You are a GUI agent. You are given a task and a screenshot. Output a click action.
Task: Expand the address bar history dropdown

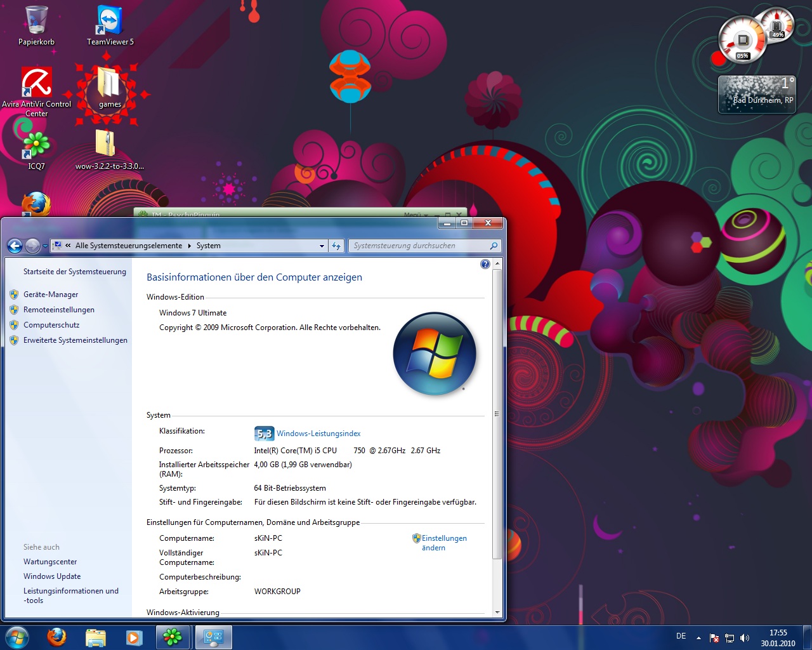coord(322,246)
